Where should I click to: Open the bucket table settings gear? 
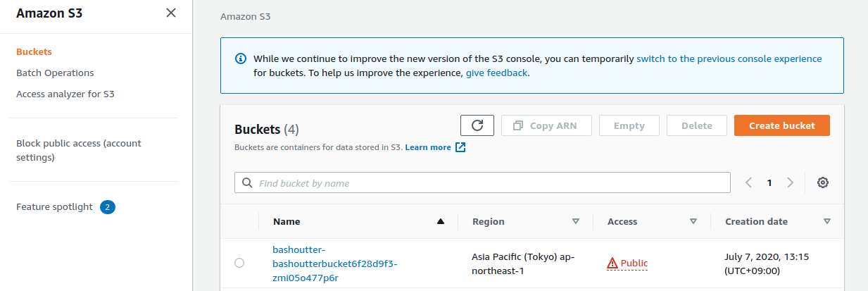822,182
